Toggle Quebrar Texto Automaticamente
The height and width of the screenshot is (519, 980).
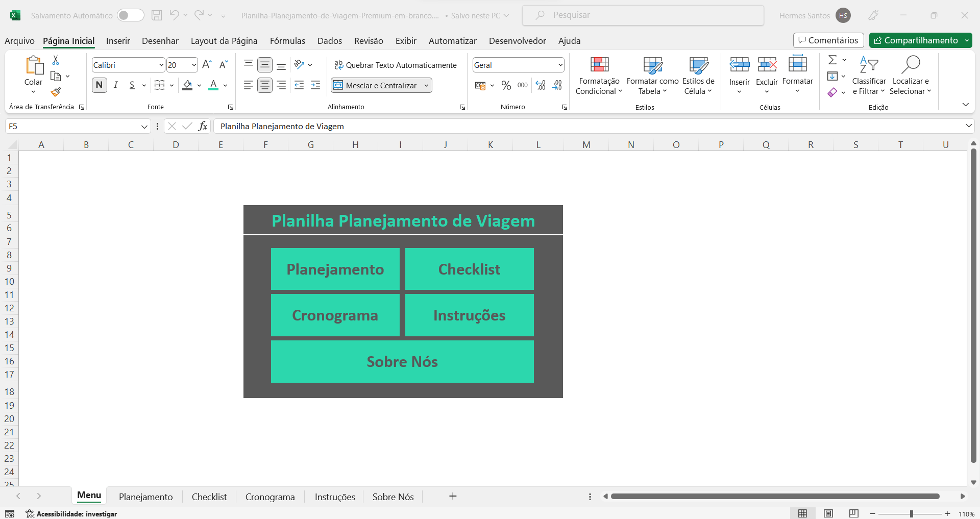[x=396, y=65]
